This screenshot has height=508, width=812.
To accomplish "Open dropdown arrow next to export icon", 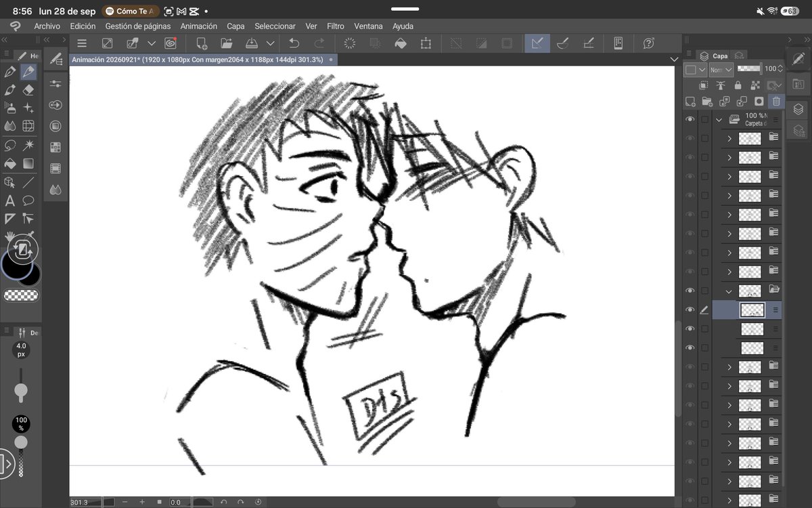I will [x=152, y=43].
